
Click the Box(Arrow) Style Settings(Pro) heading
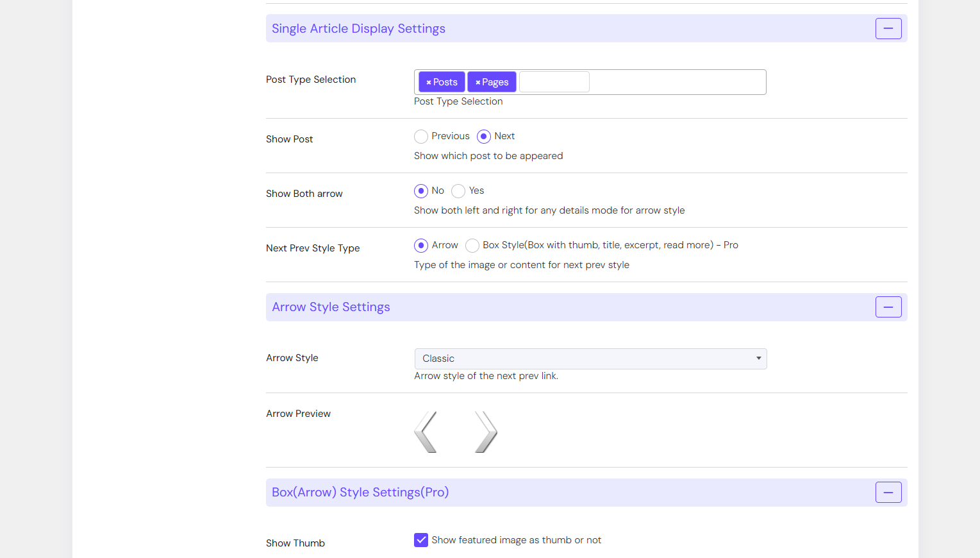(x=360, y=493)
